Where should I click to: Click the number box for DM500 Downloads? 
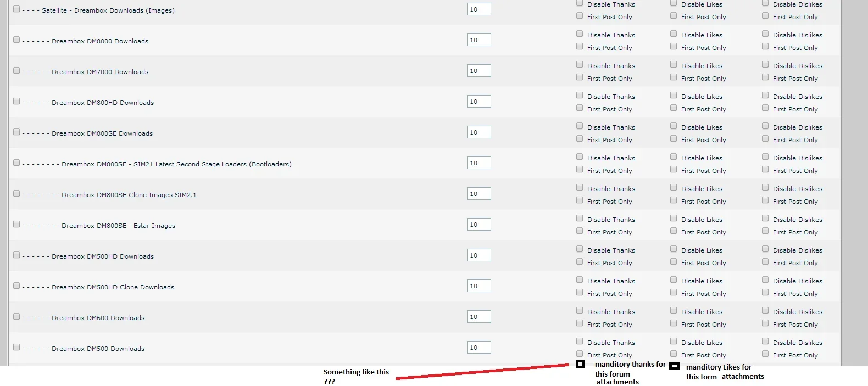tap(478, 348)
